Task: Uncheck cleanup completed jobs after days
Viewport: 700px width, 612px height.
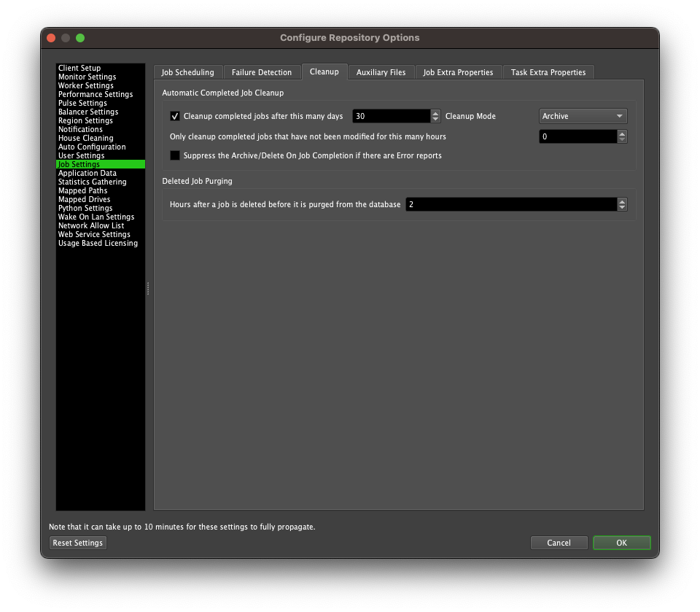Action: pos(174,115)
